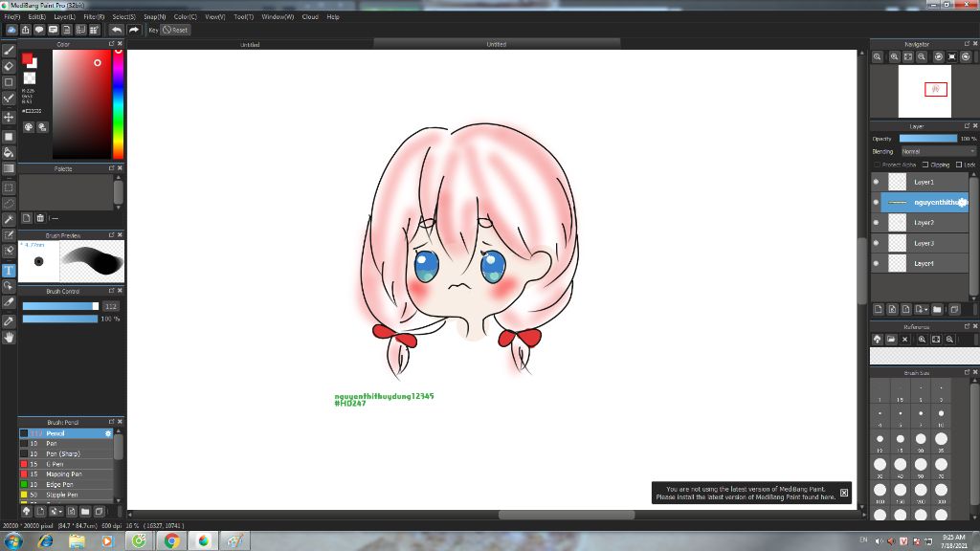980x551 pixels.
Task: Open a reference image with folder icon
Action: click(x=891, y=340)
